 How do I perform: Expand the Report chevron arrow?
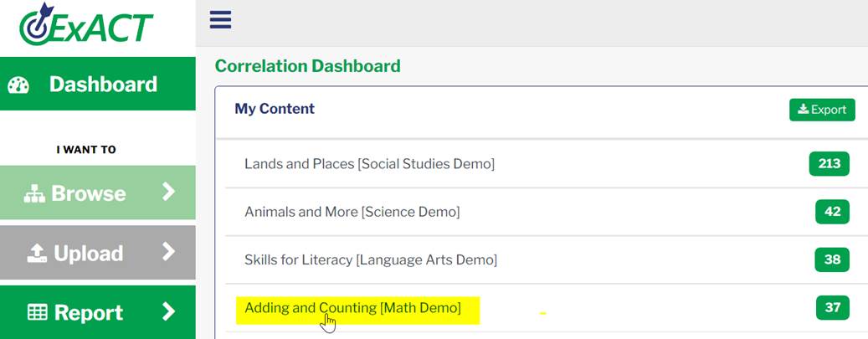pos(168,312)
